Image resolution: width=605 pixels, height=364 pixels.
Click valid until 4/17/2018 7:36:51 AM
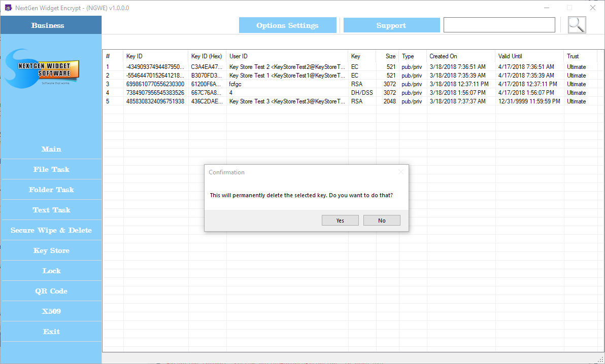click(526, 67)
